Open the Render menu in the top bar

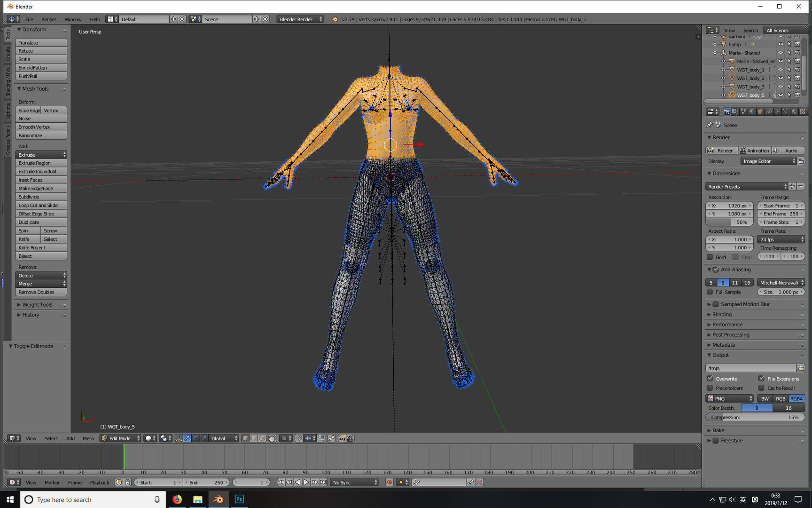click(x=48, y=19)
